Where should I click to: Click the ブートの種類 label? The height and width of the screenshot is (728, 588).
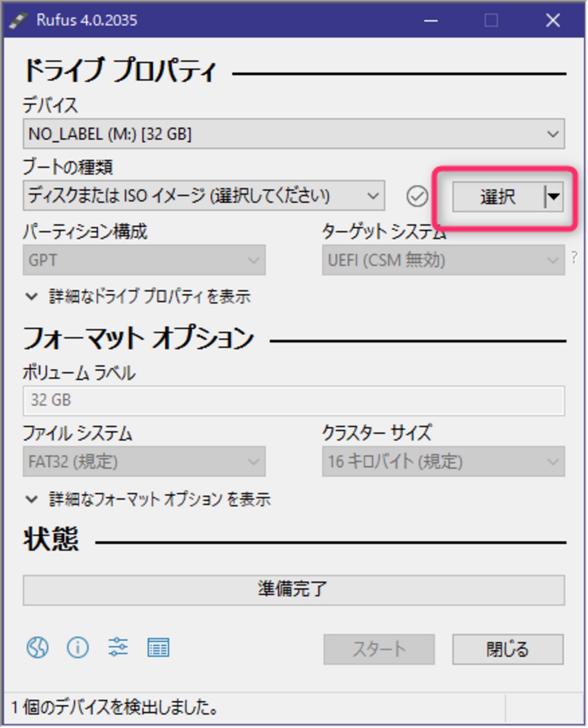(x=68, y=167)
